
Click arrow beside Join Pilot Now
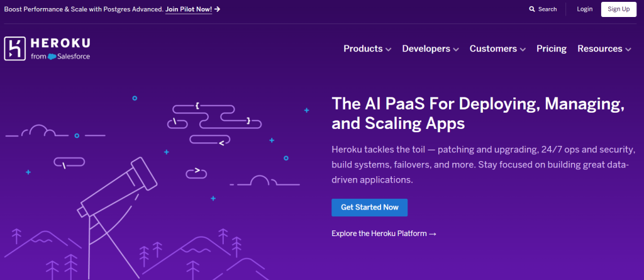click(x=217, y=9)
